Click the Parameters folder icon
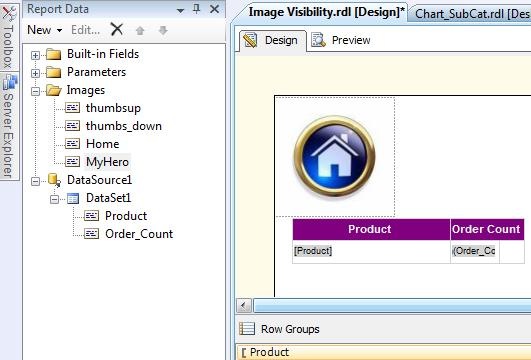 [x=54, y=72]
